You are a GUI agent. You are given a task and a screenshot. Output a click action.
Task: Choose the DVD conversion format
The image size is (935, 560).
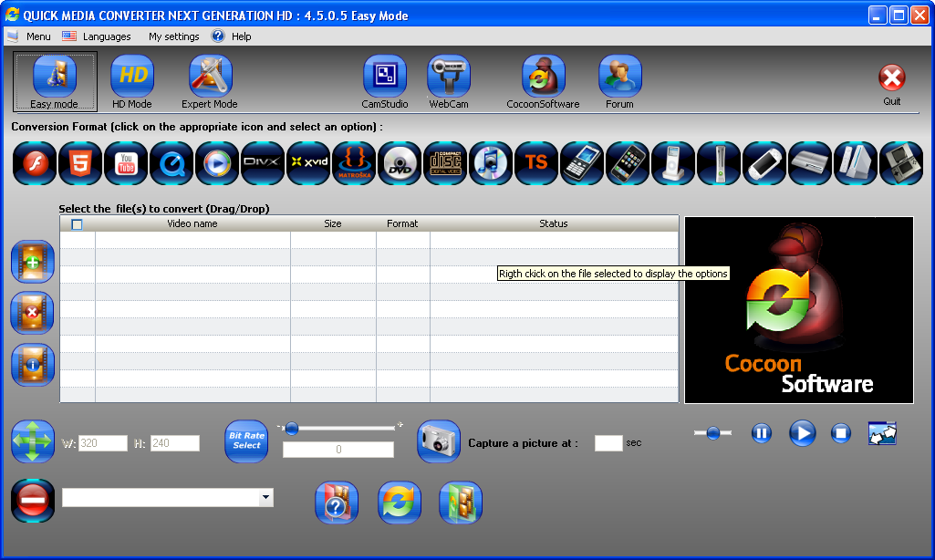[x=400, y=163]
